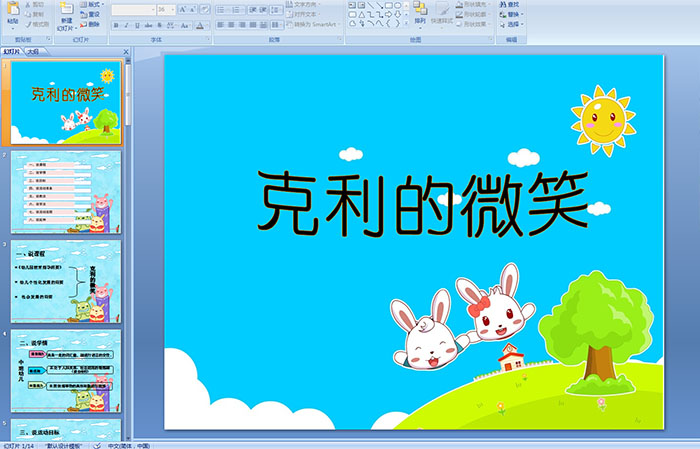Click the Arrange (排列) icon
This screenshot has height=449, width=700.
click(x=420, y=8)
